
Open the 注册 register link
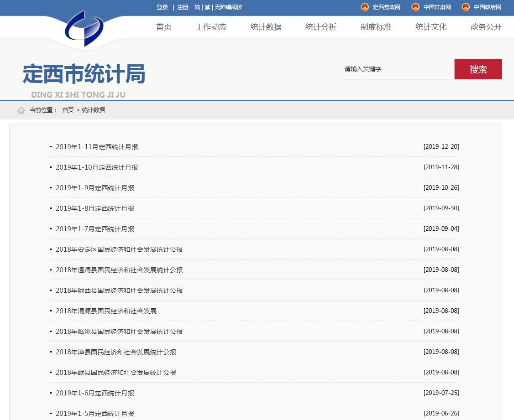pos(183,7)
